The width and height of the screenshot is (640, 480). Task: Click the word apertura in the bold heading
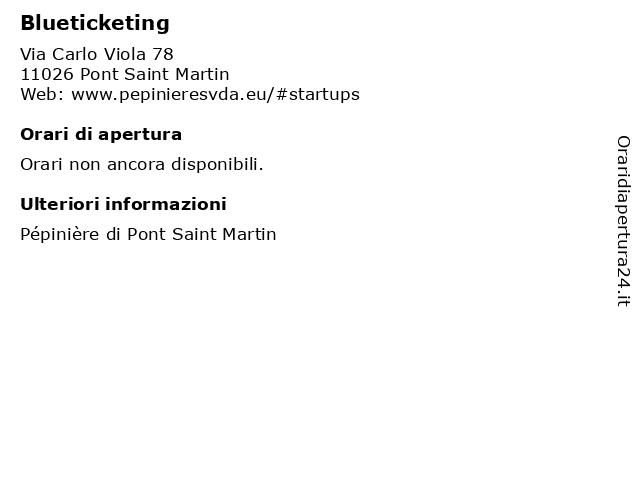click(140, 136)
